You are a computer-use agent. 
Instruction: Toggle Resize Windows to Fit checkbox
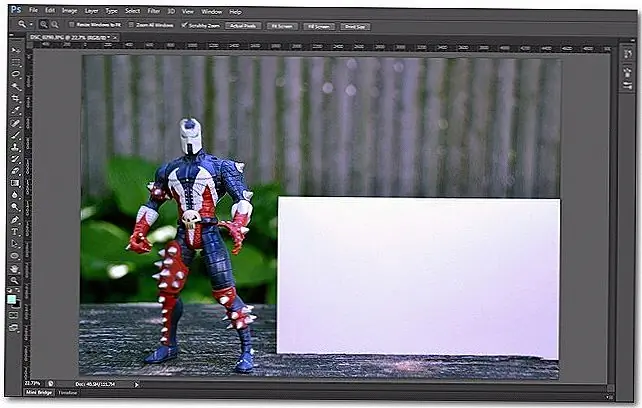click(x=70, y=25)
